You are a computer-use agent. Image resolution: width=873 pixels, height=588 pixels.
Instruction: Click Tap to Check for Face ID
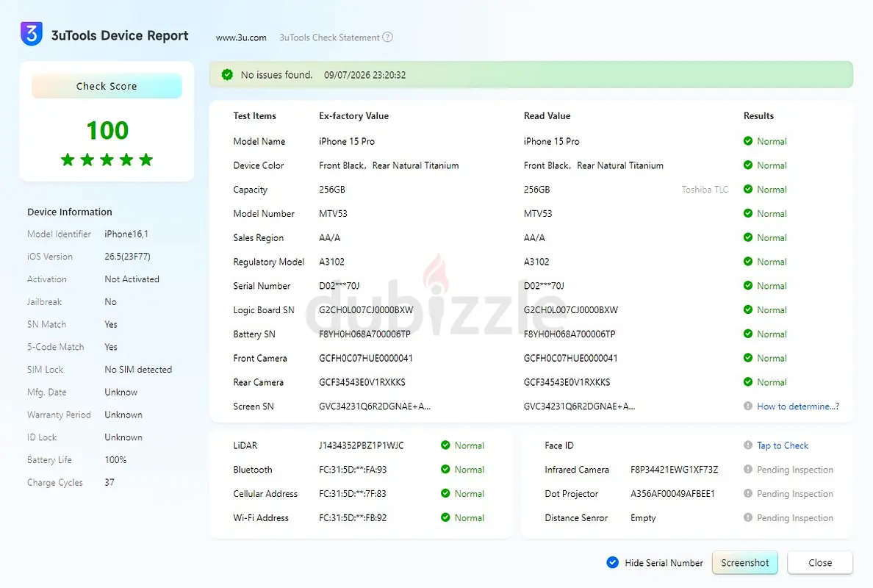pos(783,445)
